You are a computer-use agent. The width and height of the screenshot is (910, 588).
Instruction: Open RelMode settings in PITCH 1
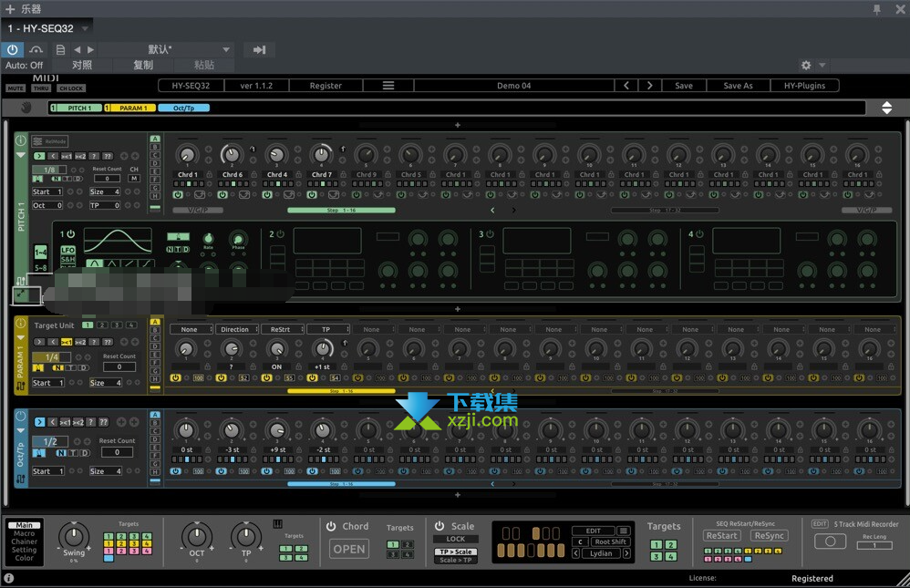click(x=49, y=141)
